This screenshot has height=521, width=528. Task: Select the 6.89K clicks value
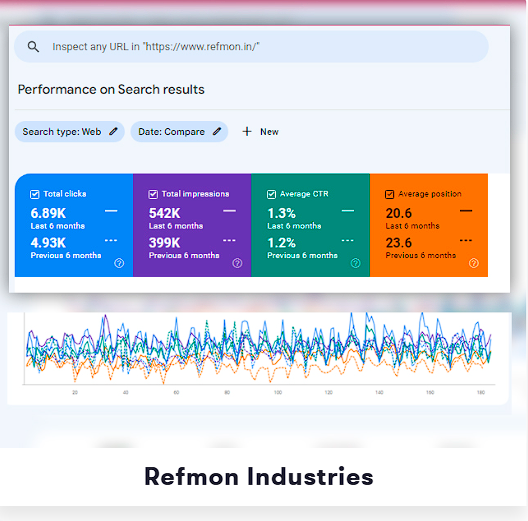tap(48, 213)
